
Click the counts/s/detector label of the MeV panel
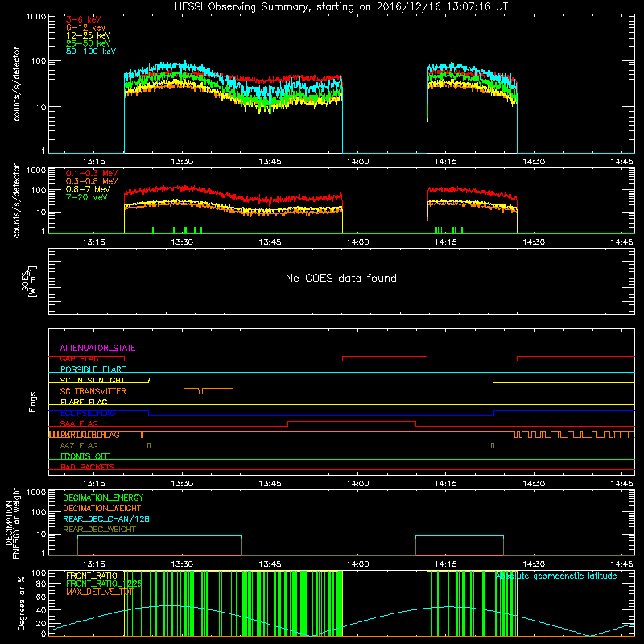pyautogui.click(x=16, y=200)
